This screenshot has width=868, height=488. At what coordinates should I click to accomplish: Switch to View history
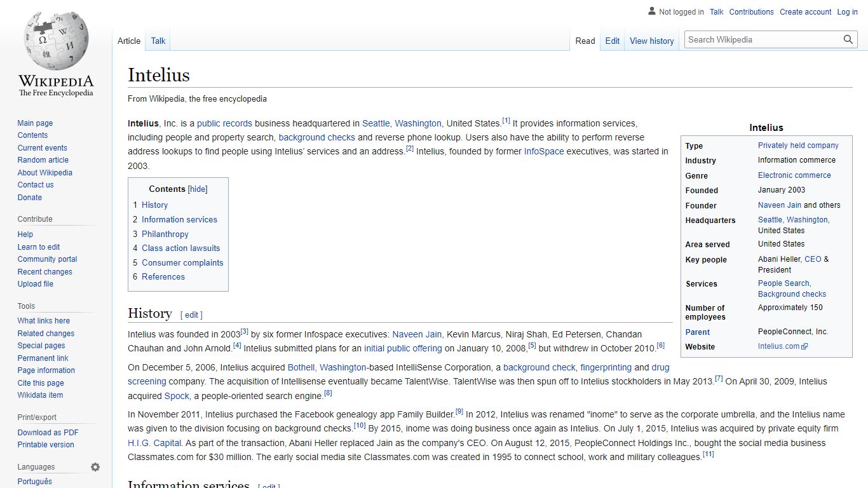point(651,40)
